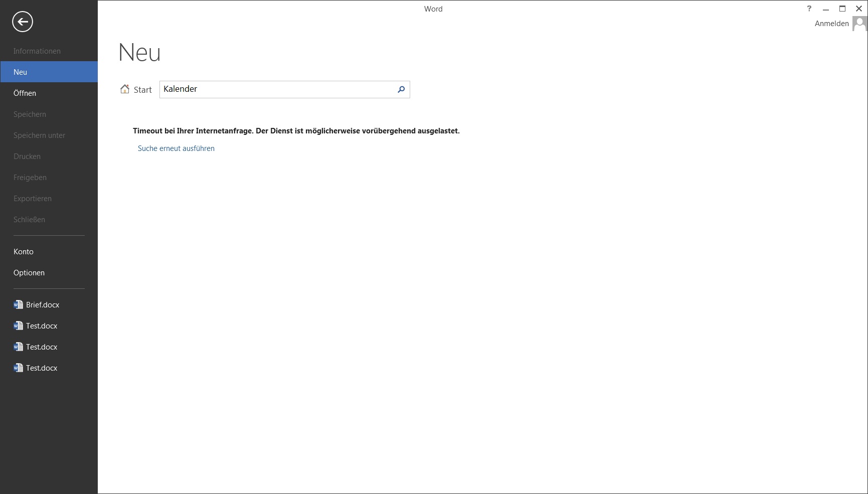The image size is (868, 494).
Task: Open the Speichern unter page
Action: (x=40, y=135)
